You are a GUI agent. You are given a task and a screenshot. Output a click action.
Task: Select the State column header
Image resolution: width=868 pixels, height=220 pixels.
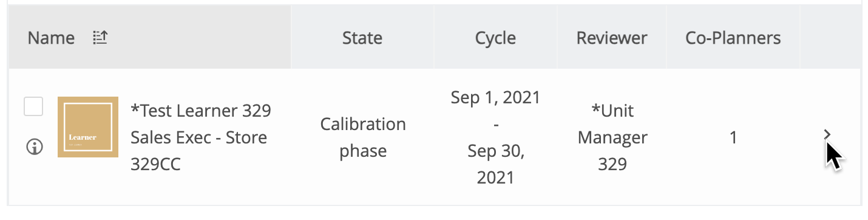click(362, 38)
